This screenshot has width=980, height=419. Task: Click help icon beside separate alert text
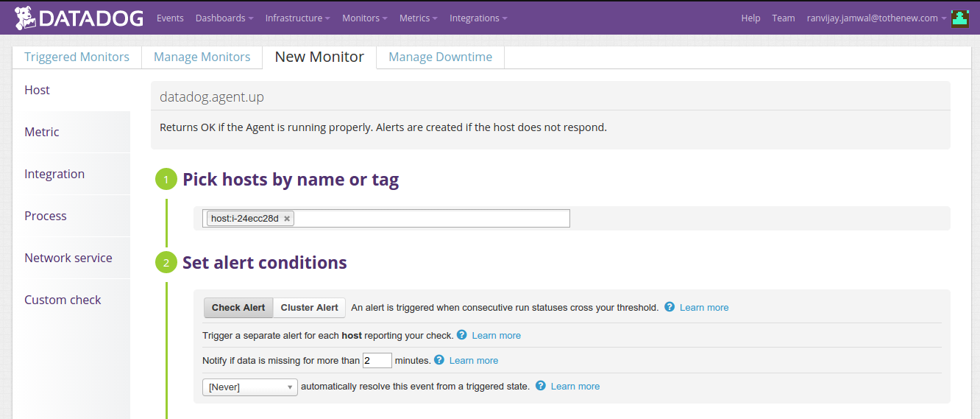pyautogui.click(x=462, y=335)
